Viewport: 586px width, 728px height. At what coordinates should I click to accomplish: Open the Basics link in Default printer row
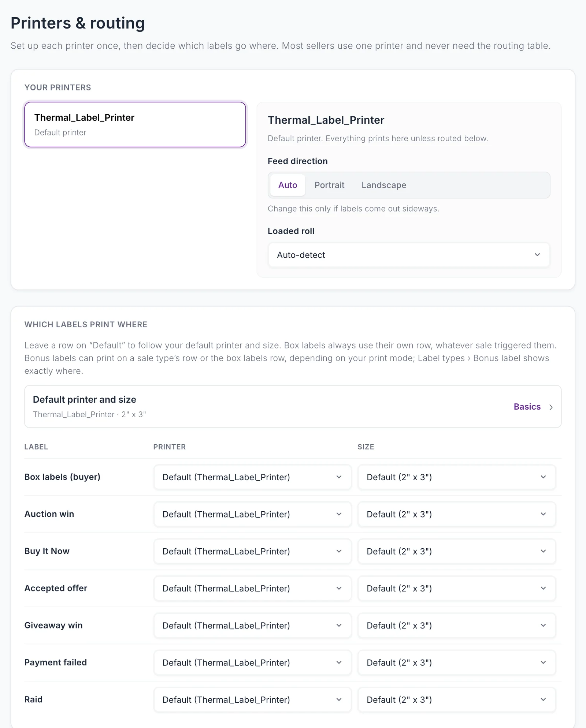point(527,407)
